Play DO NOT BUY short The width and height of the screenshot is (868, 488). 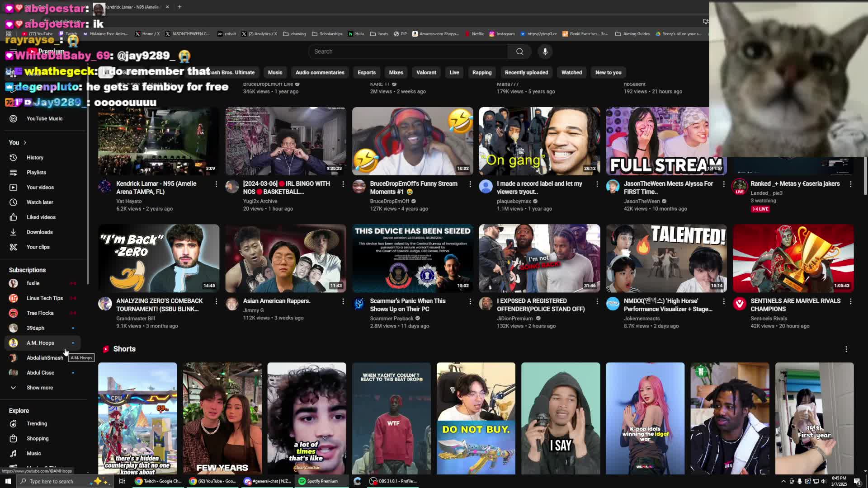tap(476, 418)
